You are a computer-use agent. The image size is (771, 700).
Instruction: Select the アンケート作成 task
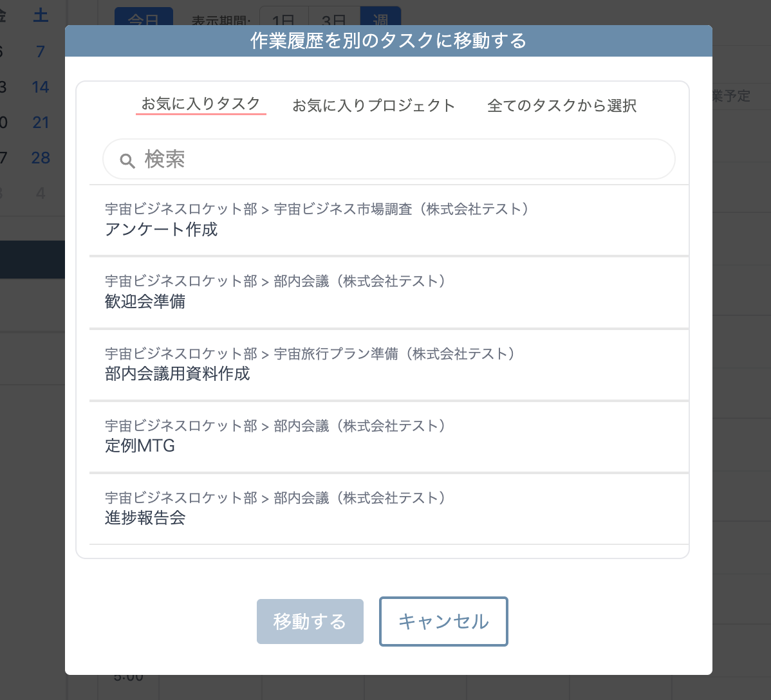(x=162, y=230)
